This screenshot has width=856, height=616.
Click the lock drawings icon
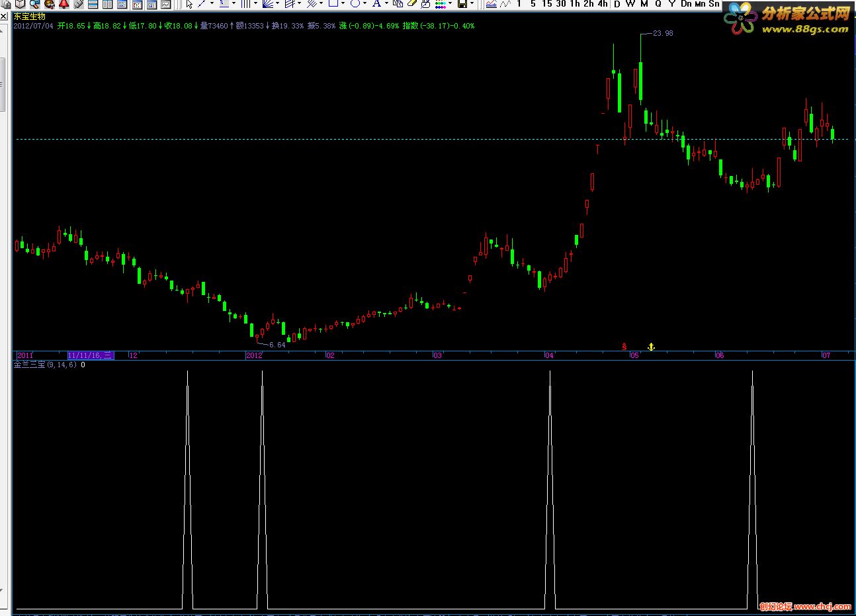click(425, 3)
